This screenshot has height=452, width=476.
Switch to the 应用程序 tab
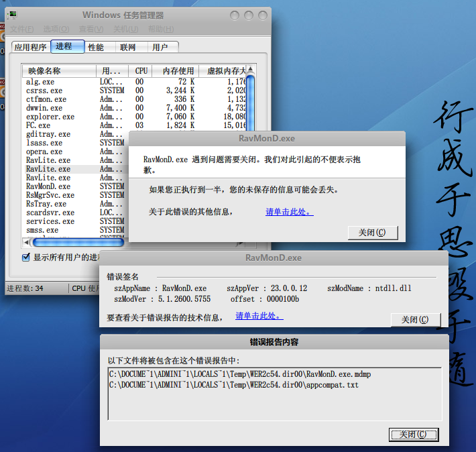click(x=31, y=47)
